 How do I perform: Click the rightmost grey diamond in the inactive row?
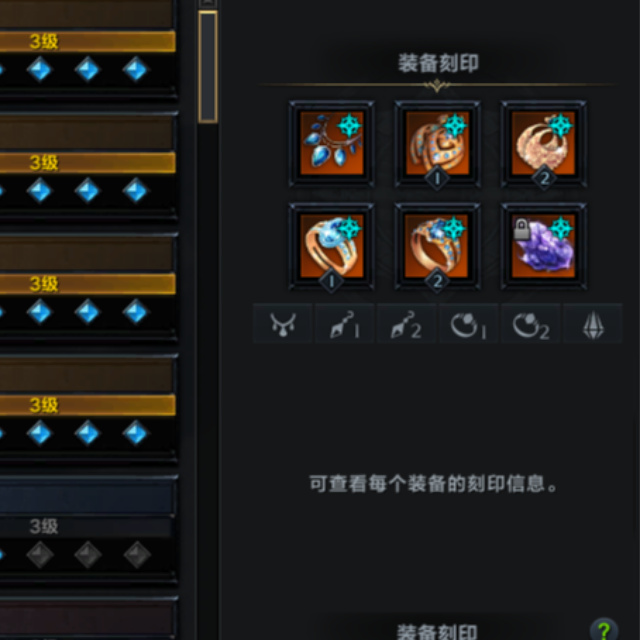pos(137,555)
